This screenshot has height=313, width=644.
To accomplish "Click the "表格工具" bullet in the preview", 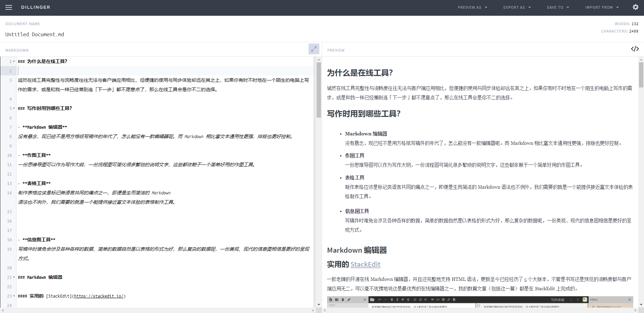I will click(x=355, y=178).
